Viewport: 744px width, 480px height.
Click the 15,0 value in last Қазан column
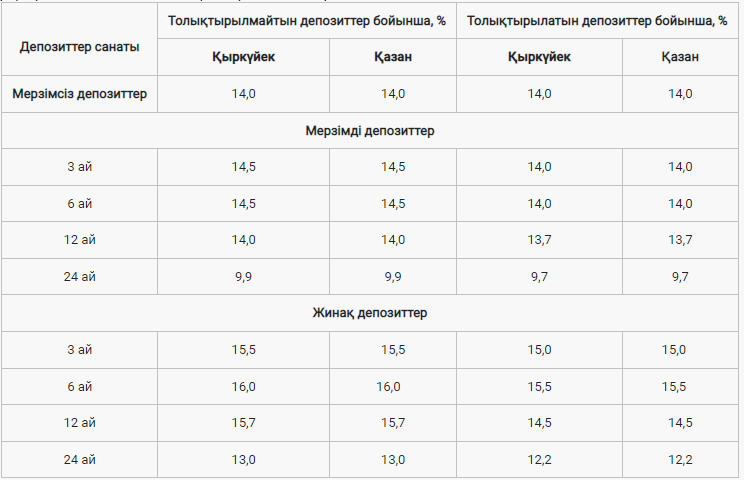tap(674, 350)
